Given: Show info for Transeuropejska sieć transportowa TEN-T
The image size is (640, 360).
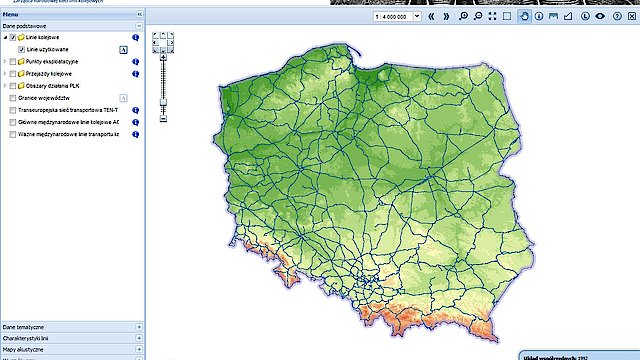Looking at the screenshot, I should click(x=136, y=110).
